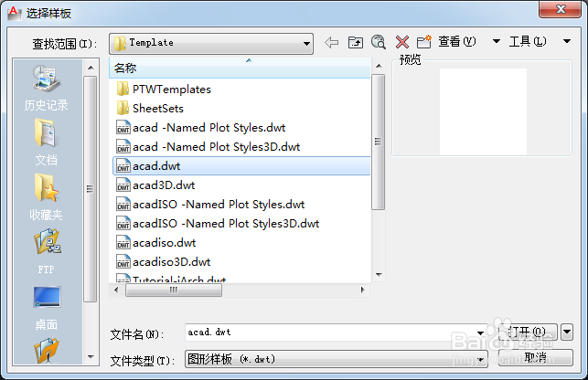
Task: Go back to previous folder
Action: 332,42
